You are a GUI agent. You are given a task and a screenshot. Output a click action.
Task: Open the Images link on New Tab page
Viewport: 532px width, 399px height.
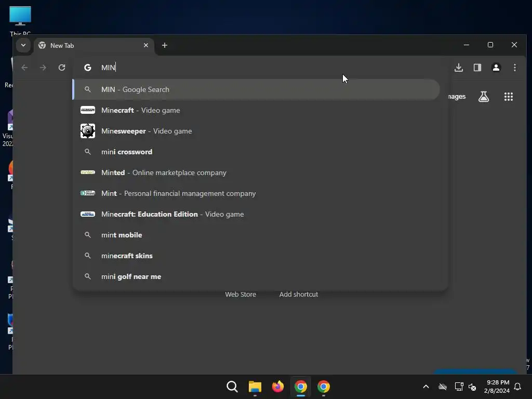pos(456,97)
